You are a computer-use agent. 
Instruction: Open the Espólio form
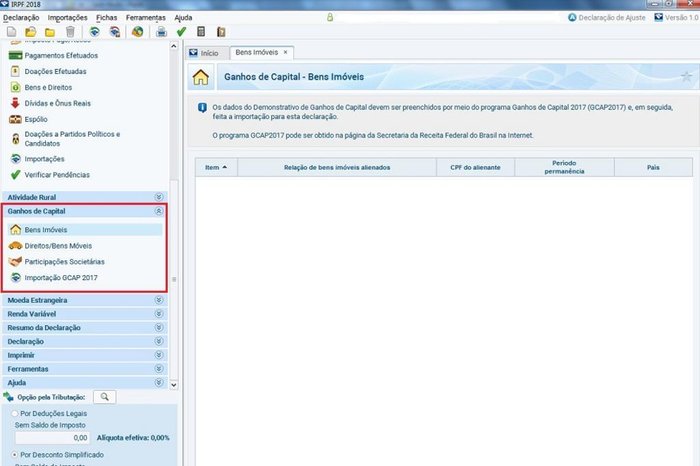pos(36,119)
